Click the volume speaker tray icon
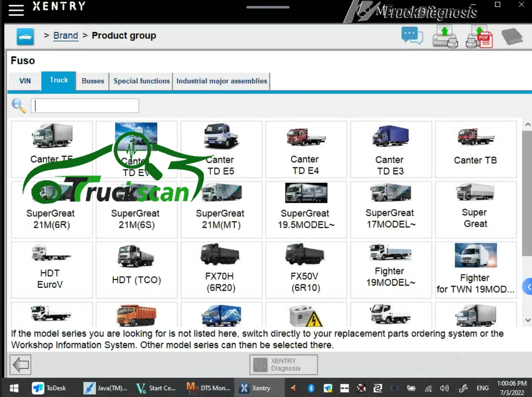The image size is (532, 397). pyautogui.click(x=444, y=388)
